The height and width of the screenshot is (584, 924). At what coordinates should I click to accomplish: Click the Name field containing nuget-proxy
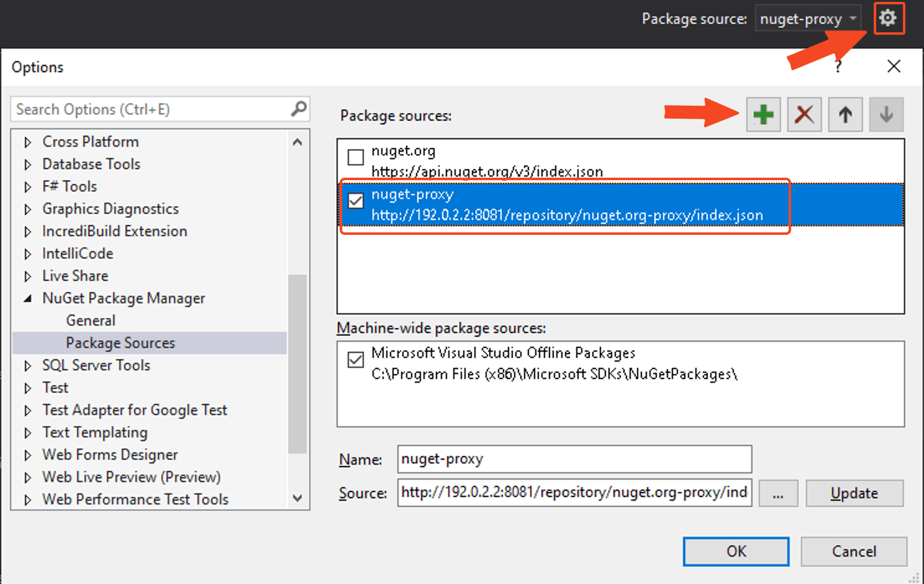pyautogui.click(x=574, y=459)
